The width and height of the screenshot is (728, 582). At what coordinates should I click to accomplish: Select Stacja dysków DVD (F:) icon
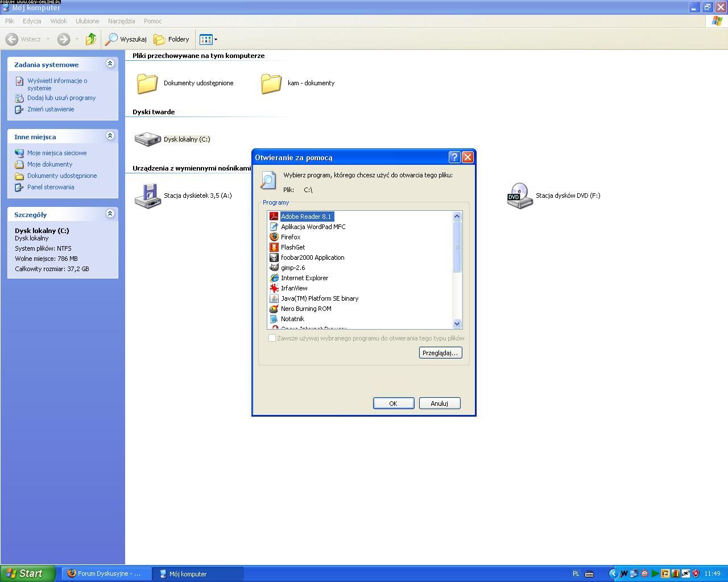519,196
